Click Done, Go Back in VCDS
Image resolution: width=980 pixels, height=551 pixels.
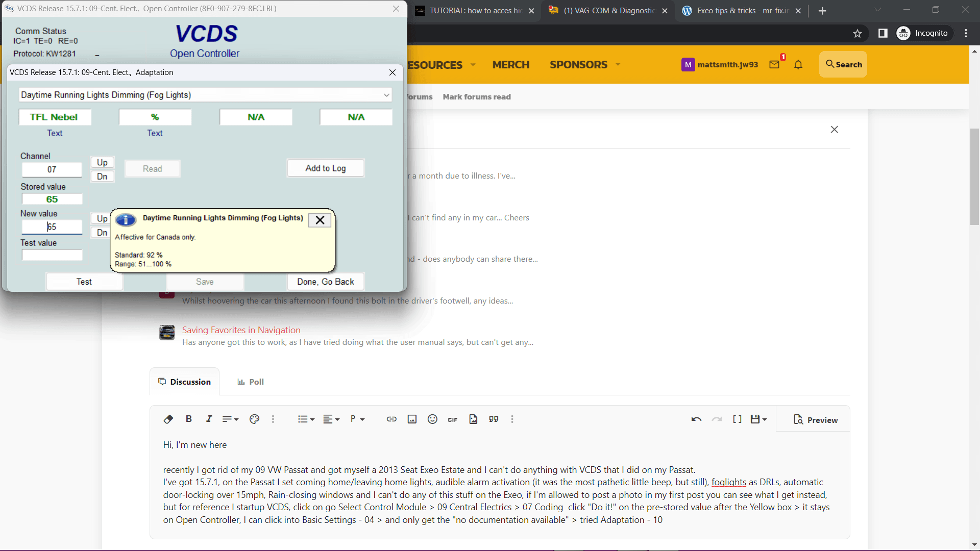pyautogui.click(x=326, y=282)
